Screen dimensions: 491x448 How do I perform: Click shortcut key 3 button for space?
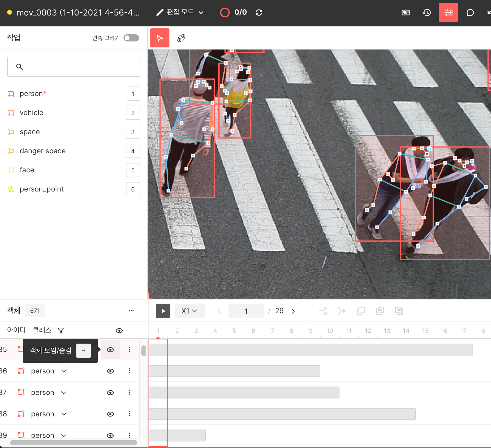point(133,132)
